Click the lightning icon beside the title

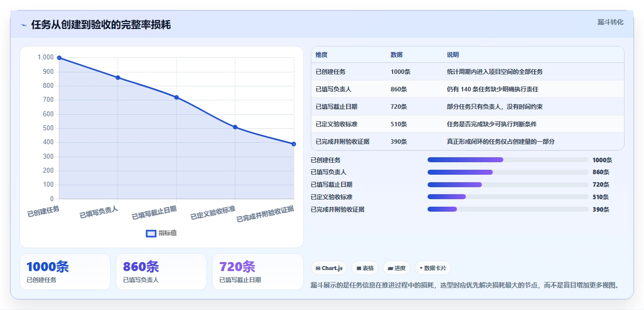click(23, 25)
